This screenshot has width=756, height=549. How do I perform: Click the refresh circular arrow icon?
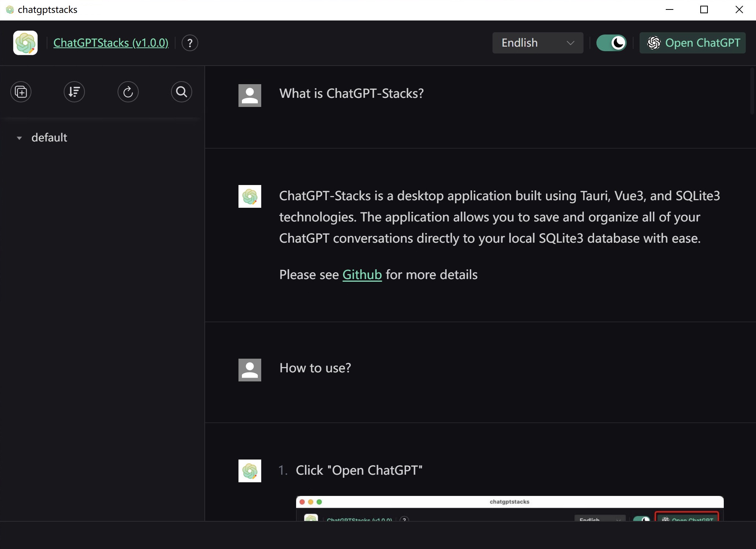click(128, 92)
